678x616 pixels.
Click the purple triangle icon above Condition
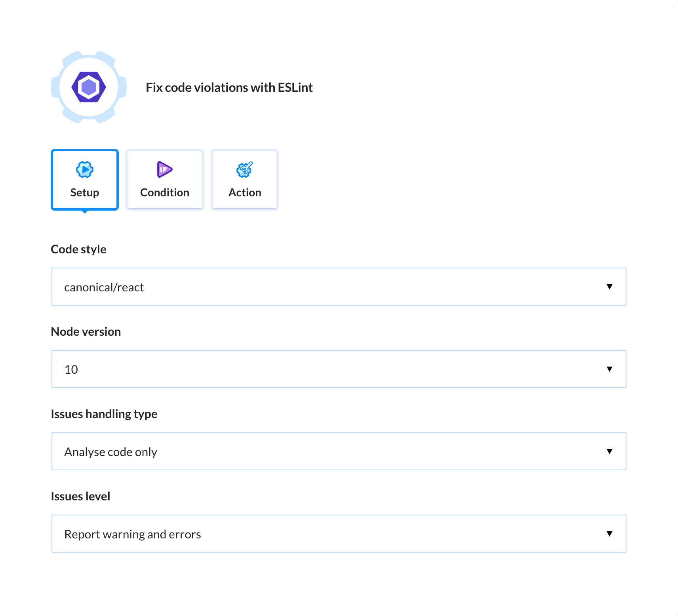(x=164, y=169)
